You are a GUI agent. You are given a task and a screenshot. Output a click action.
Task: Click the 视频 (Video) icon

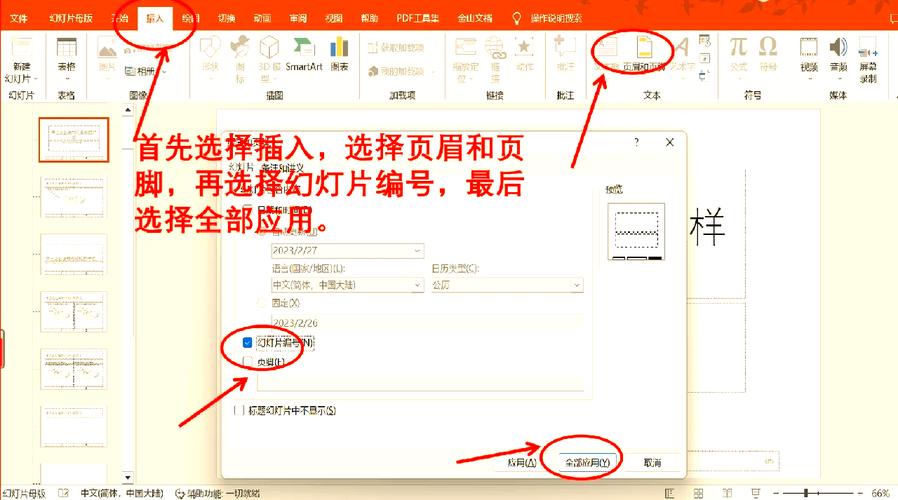(x=809, y=47)
